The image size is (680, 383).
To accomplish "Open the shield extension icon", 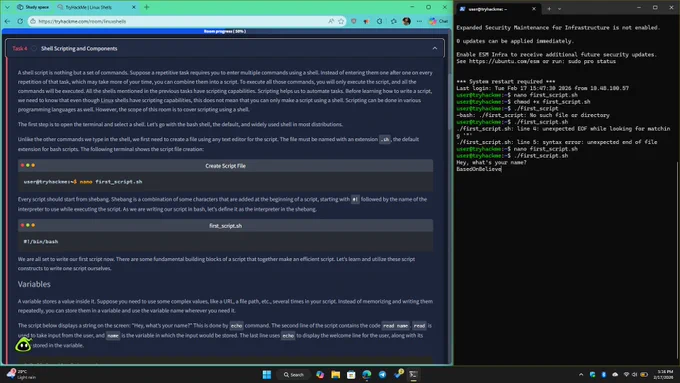I will [x=354, y=21].
